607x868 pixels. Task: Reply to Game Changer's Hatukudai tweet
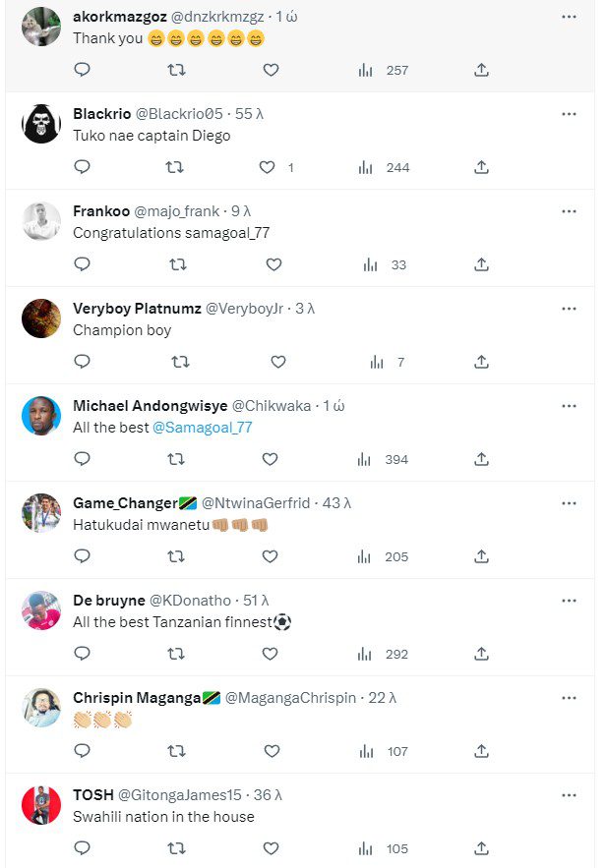click(83, 556)
